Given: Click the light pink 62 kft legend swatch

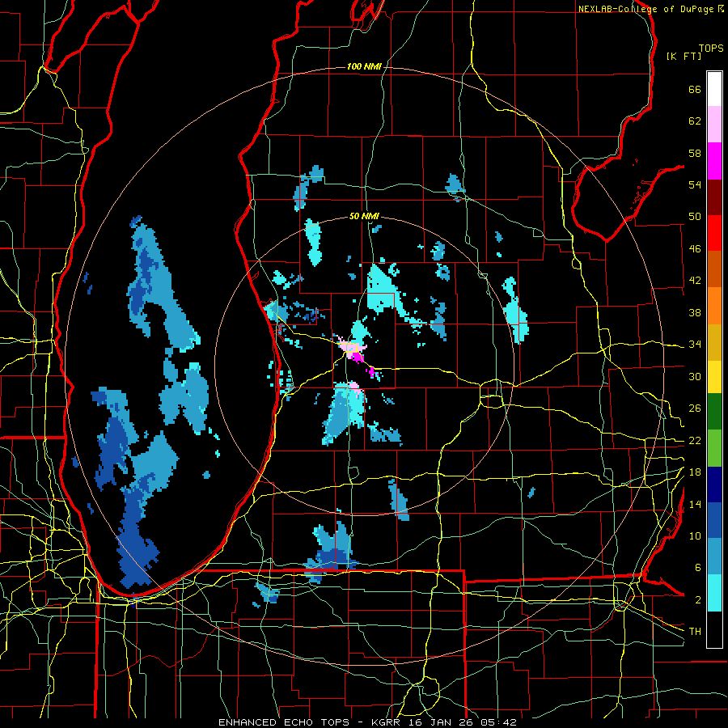Looking at the screenshot, I should click(714, 125).
